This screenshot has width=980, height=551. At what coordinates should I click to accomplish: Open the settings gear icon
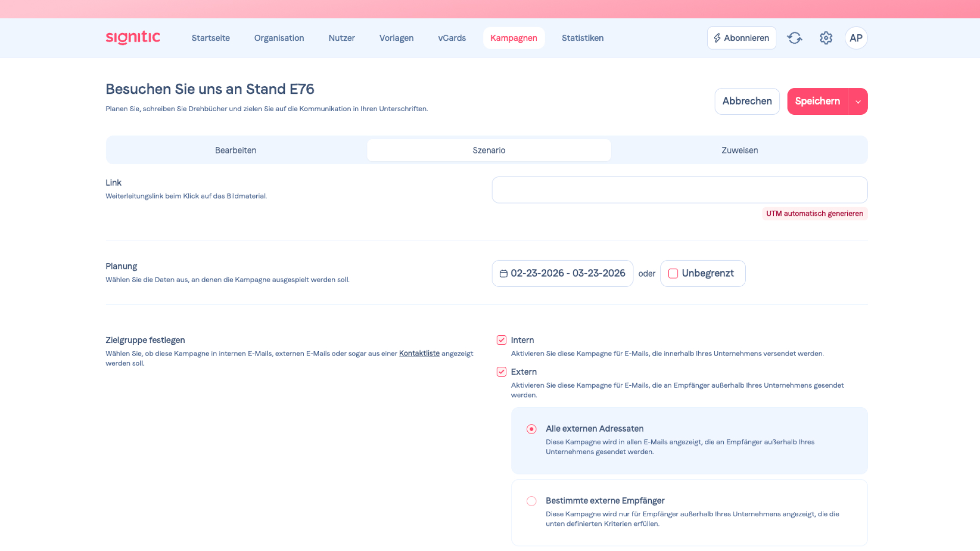click(826, 38)
